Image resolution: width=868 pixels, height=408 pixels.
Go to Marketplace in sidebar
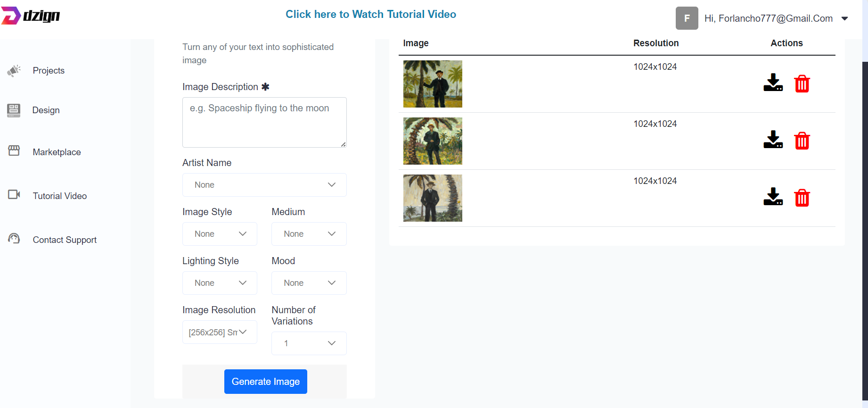(x=57, y=152)
